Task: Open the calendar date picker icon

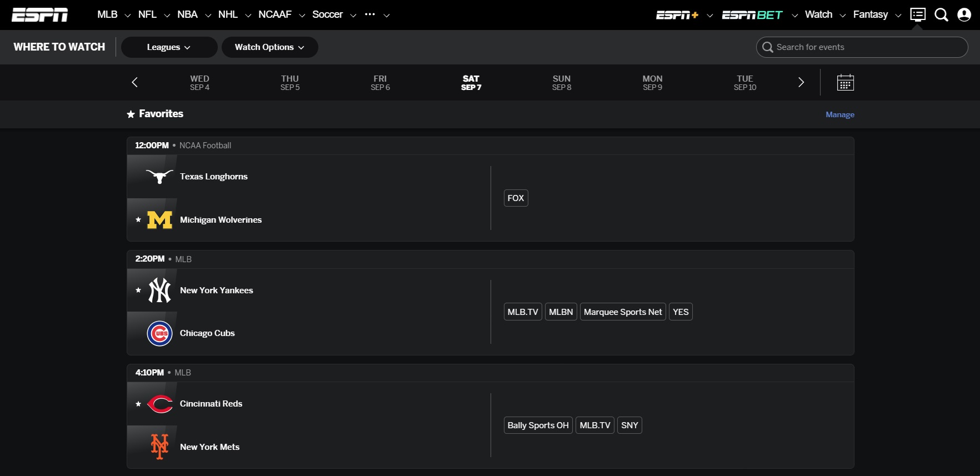Action: coord(846,82)
